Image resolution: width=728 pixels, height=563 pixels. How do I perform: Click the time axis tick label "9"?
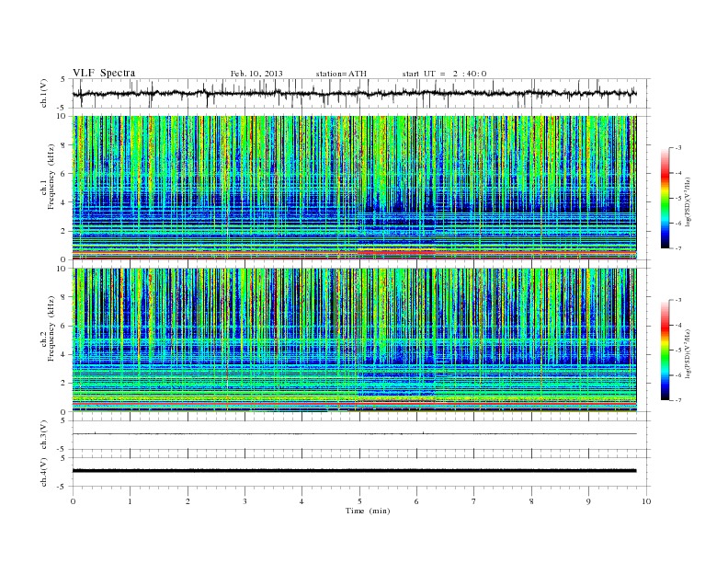pyautogui.click(x=588, y=501)
